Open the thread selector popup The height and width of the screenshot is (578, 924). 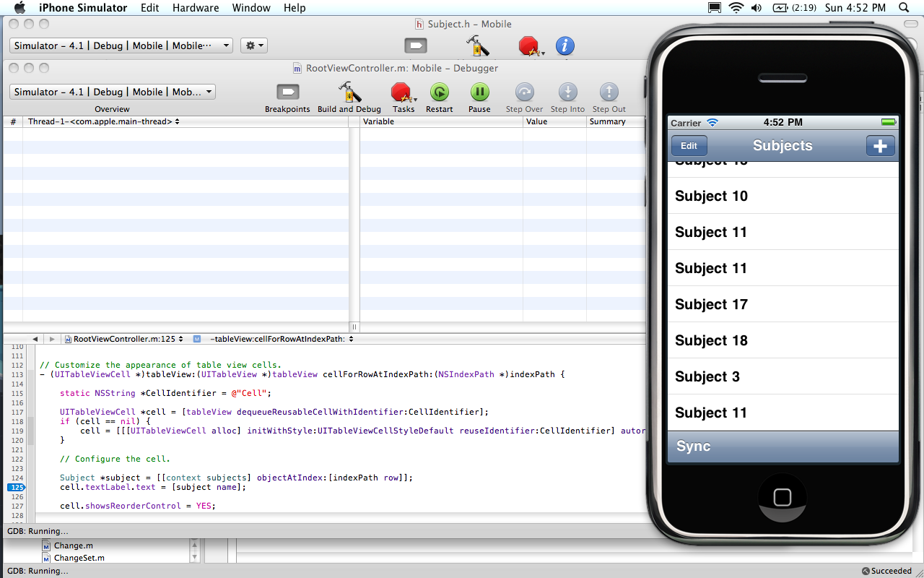[103, 121]
